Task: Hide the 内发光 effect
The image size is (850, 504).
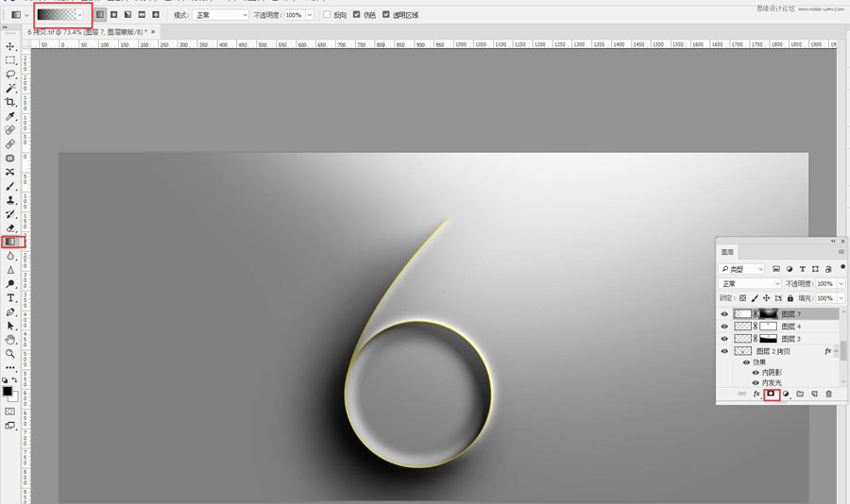Action: (x=756, y=382)
